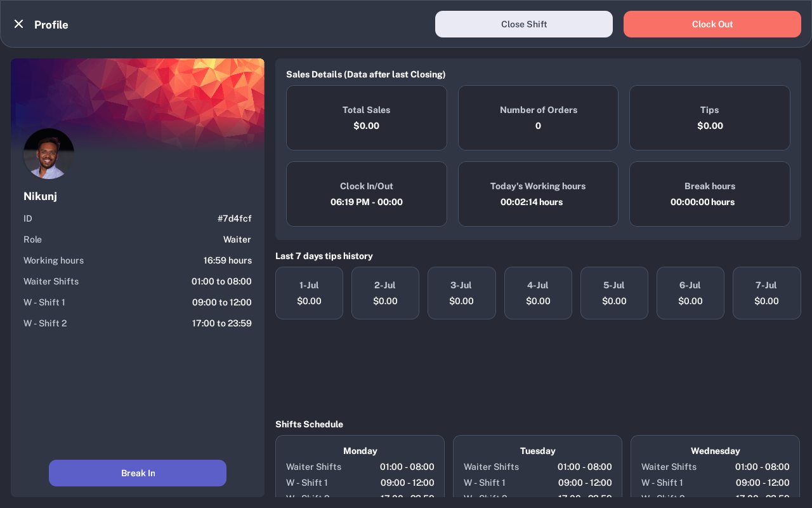This screenshot has width=812, height=508.
Task: Open Nikunj's profile avatar photo
Action: (49, 154)
